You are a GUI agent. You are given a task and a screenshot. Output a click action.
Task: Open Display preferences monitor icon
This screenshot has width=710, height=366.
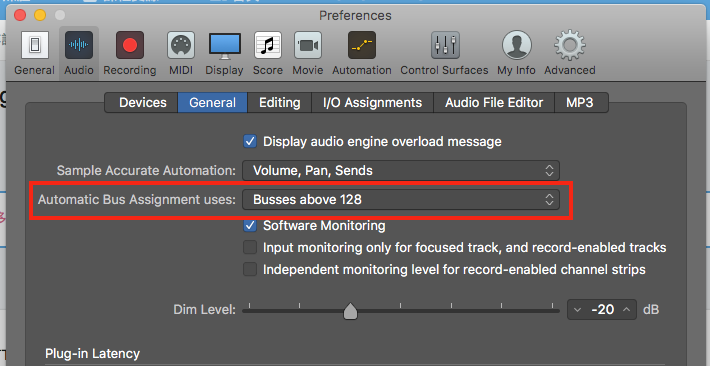225,46
